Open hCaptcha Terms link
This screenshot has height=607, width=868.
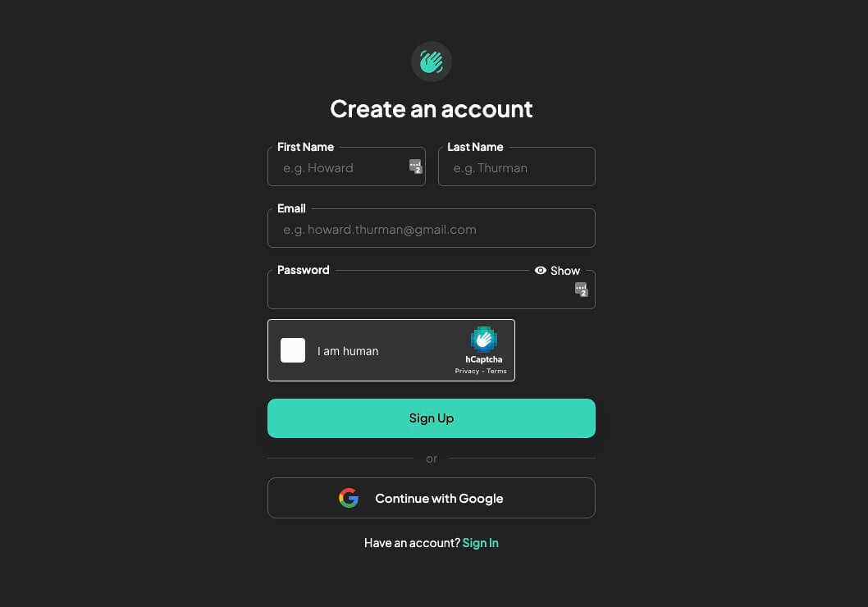(x=496, y=372)
